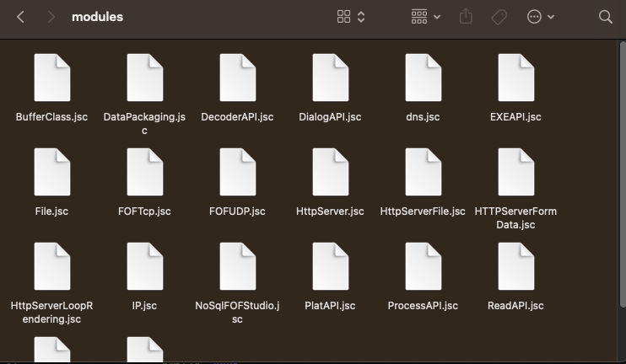Image resolution: width=626 pixels, height=364 pixels.
Task: Go forward with the right chevron
Action: pos(51,17)
